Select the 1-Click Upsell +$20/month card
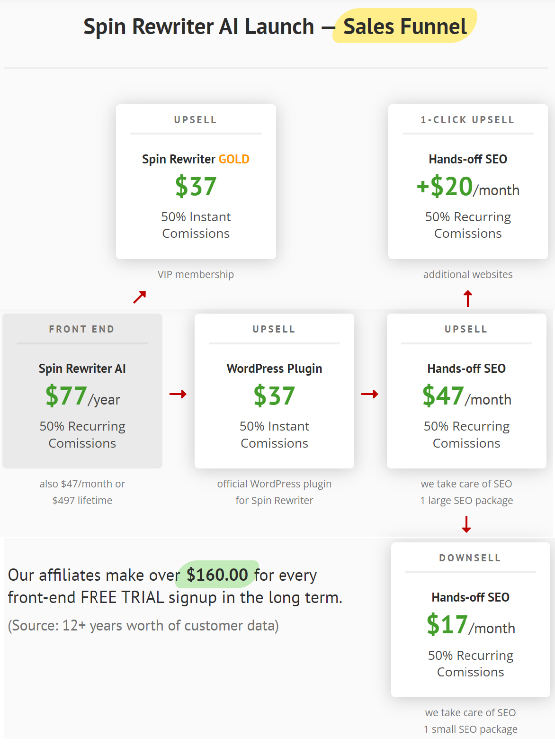 [468, 181]
